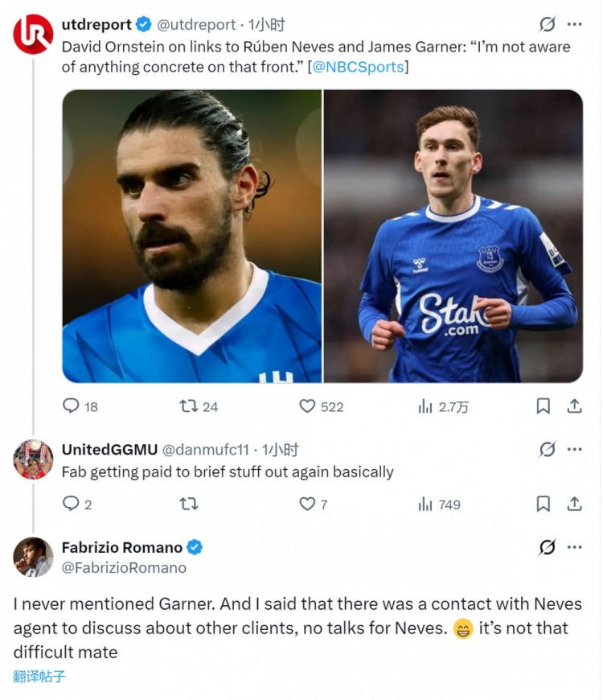
Task: View analytics on utdreport post
Action: pos(425,406)
